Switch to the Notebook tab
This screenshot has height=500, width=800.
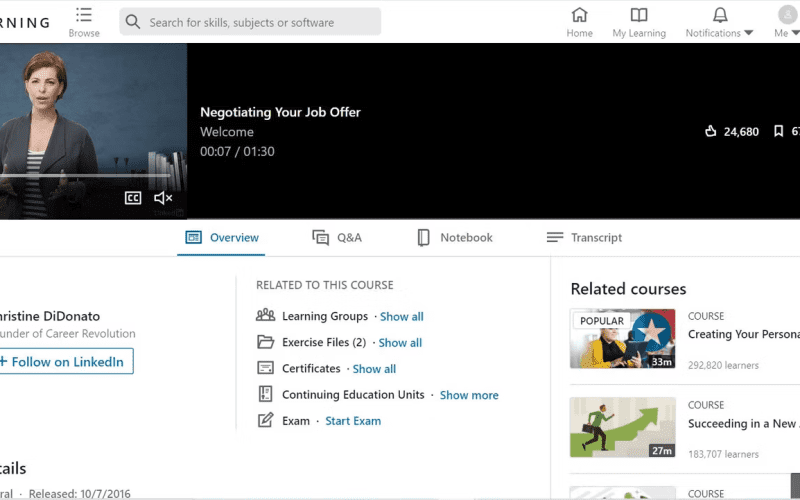click(455, 238)
